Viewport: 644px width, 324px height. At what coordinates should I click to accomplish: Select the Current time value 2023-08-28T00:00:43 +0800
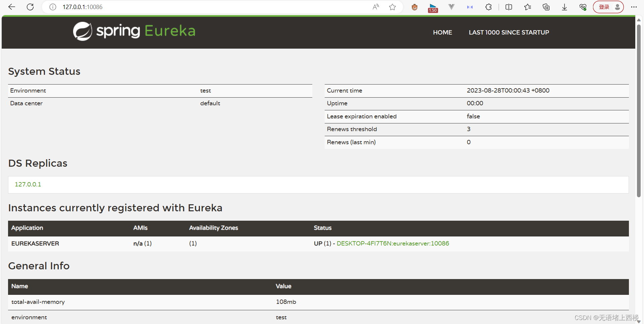(x=508, y=91)
